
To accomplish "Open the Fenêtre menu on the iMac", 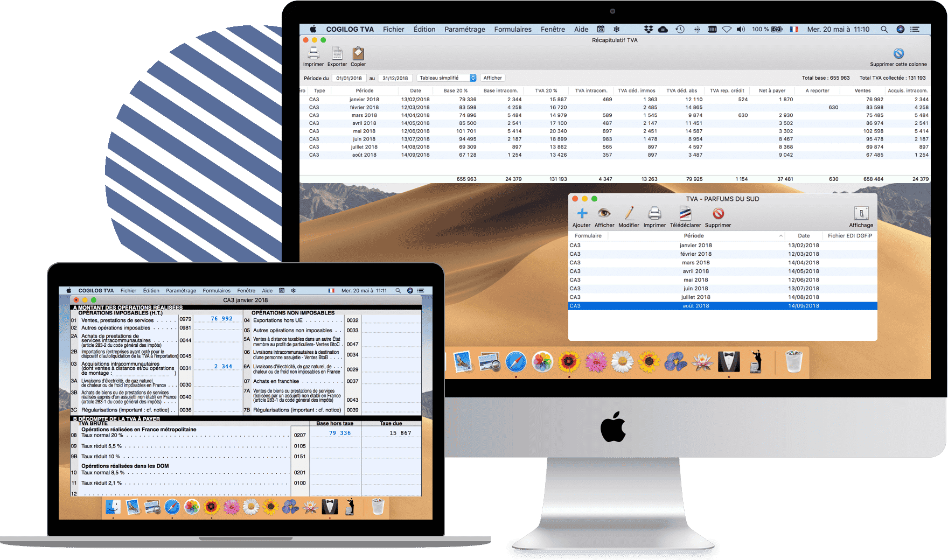I will pos(553,29).
